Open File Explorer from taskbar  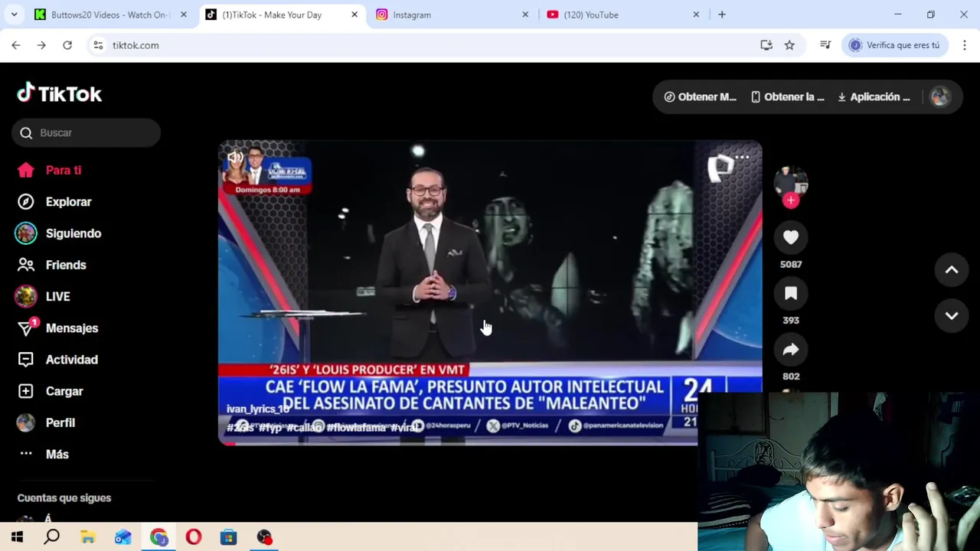(87, 537)
